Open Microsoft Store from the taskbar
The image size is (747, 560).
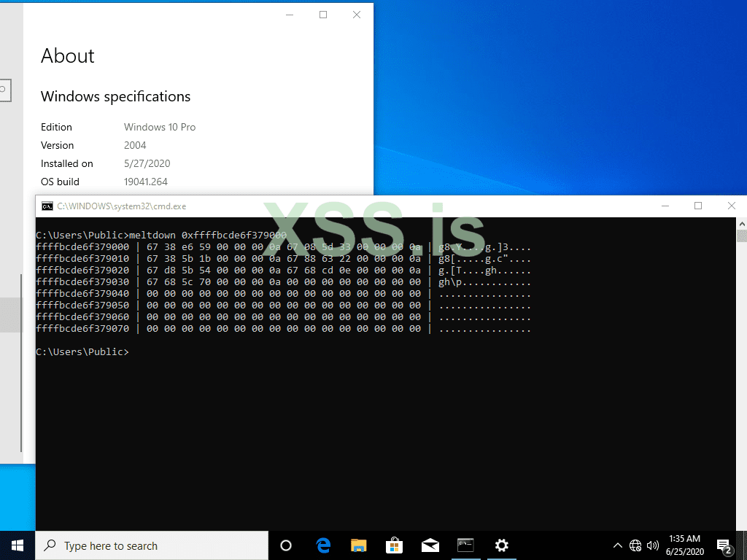[394, 545]
